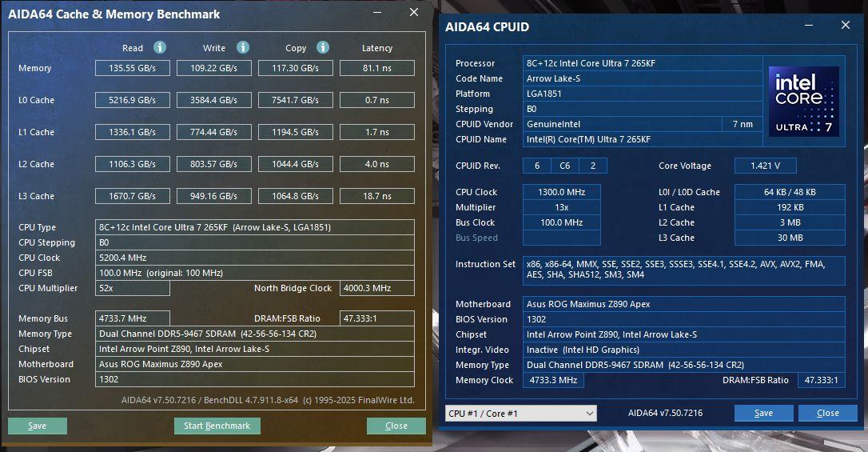
Task: Click L0 Cache Read value 5216.9 GB/s
Action: pos(133,100)
